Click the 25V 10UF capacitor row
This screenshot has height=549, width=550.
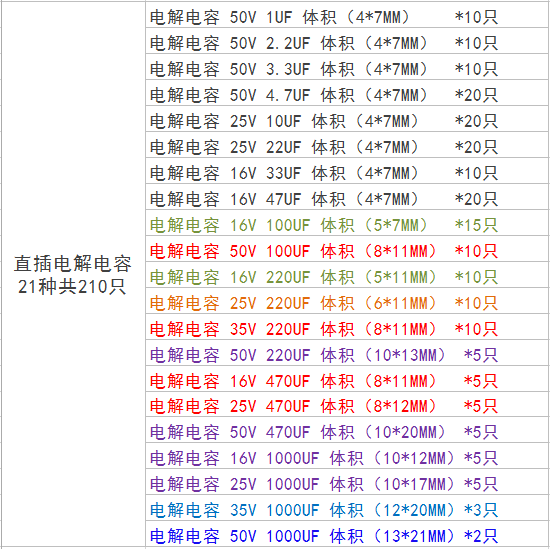pyautogui.click(x=348, y=119)
